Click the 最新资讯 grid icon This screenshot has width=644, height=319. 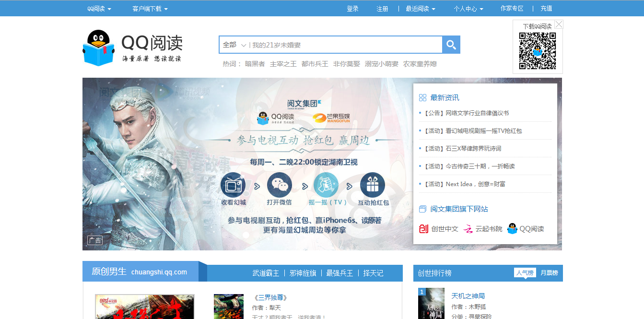coord(422,98)
